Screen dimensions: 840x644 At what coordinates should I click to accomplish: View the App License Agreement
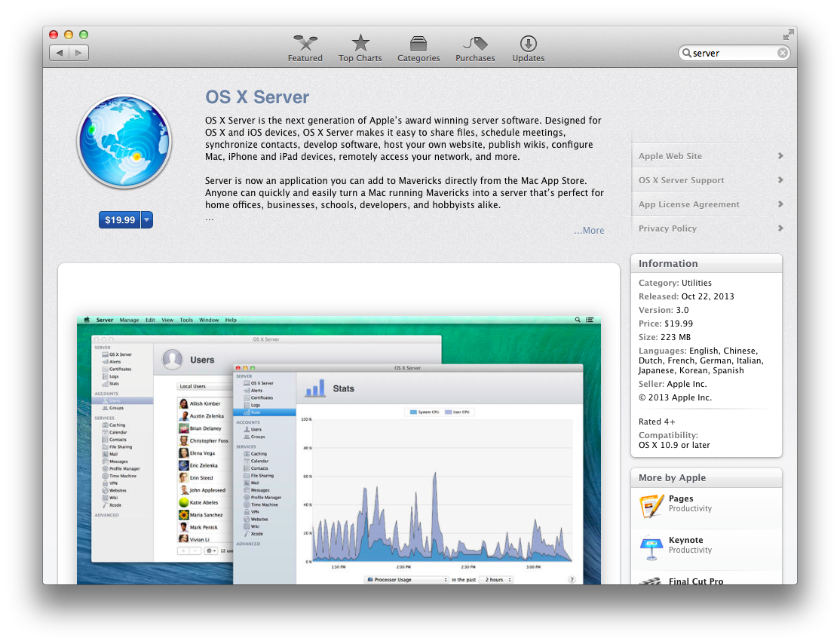[x=688, y=204]
